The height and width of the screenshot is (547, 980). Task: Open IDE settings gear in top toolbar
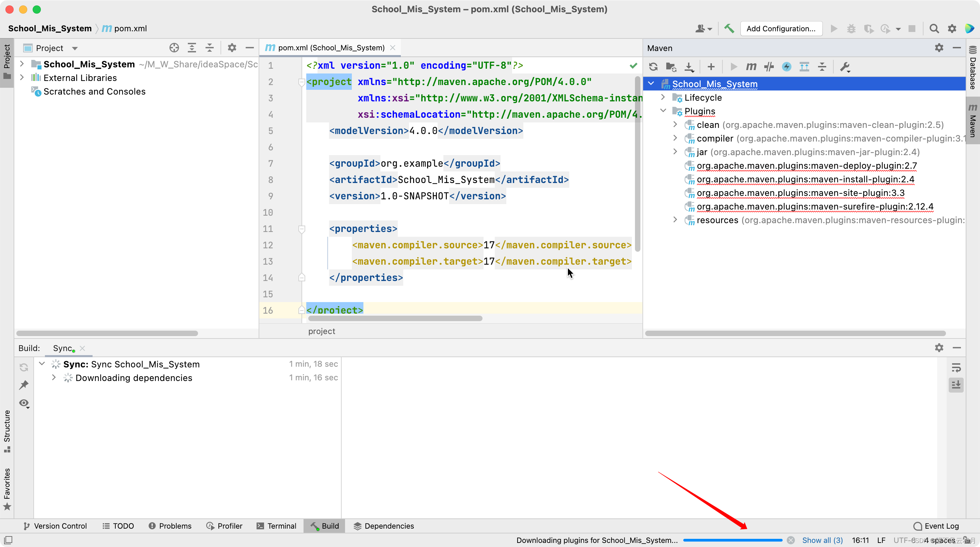(952, 29)
